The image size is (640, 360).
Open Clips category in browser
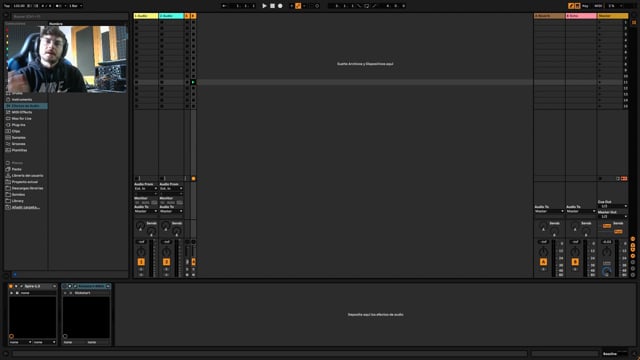[x=16, y=131]
